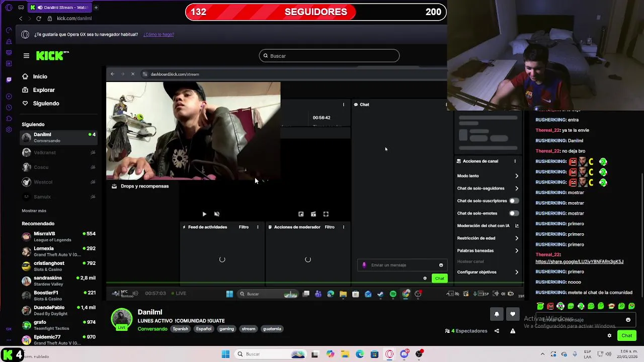Click the Kick search field Buscar
Screen dimensions: 644x362
330,56
